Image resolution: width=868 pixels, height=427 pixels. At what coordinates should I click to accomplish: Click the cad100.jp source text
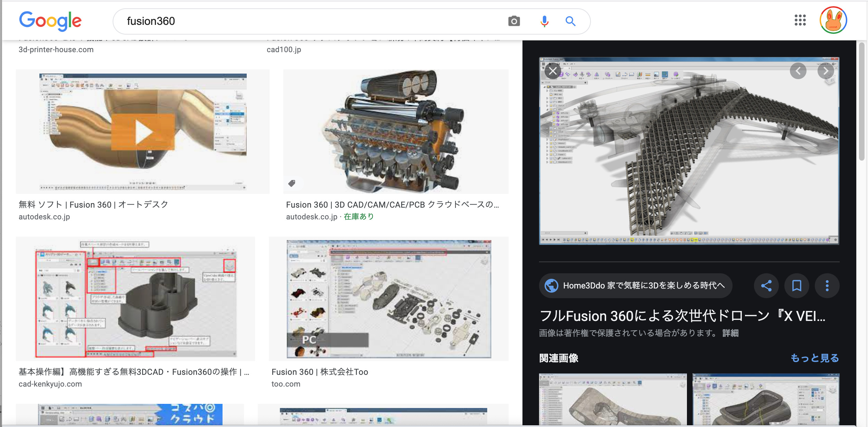[284, 49]
